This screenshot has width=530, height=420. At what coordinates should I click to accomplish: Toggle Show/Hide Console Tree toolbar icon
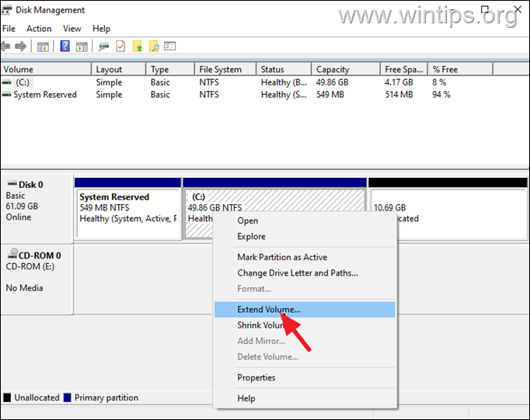click(43, 47)
